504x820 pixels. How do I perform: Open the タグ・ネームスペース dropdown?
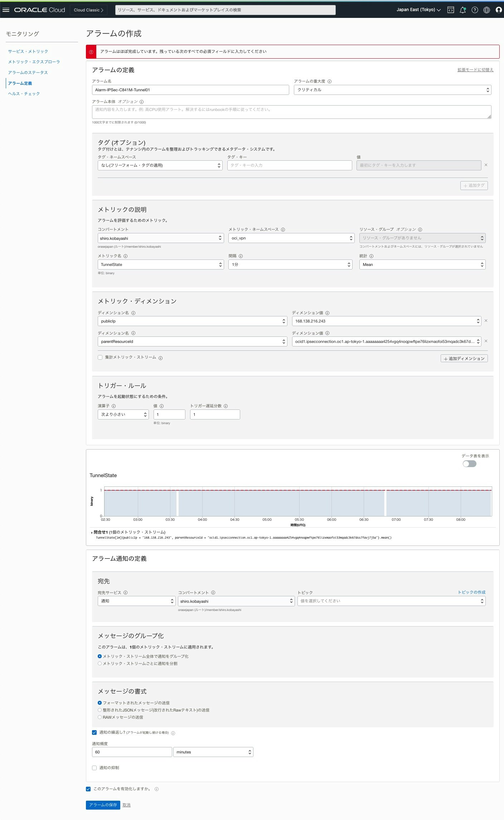pos(160,165)
